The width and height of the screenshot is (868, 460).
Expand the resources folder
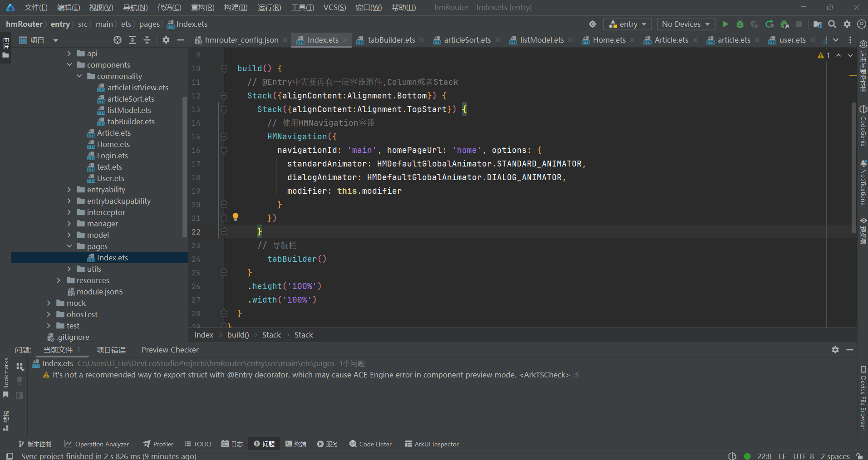[59, 280]
